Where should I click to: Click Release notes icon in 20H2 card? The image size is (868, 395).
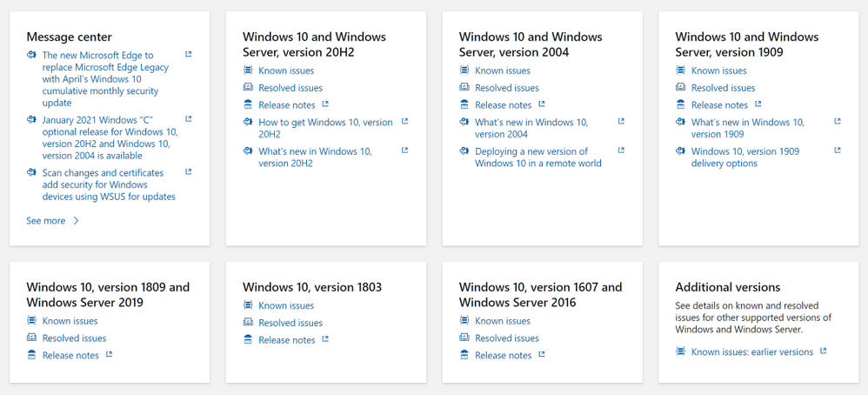(248, 104)
